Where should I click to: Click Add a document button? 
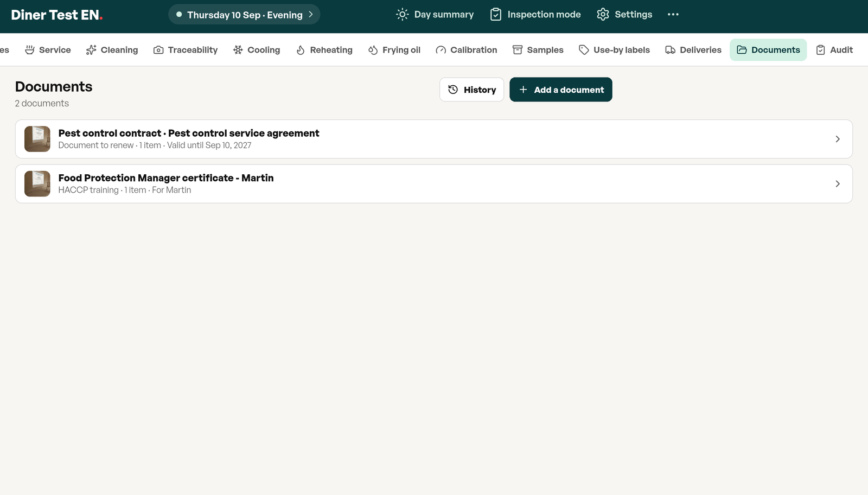pyautogui.click(x=561, y=90)
